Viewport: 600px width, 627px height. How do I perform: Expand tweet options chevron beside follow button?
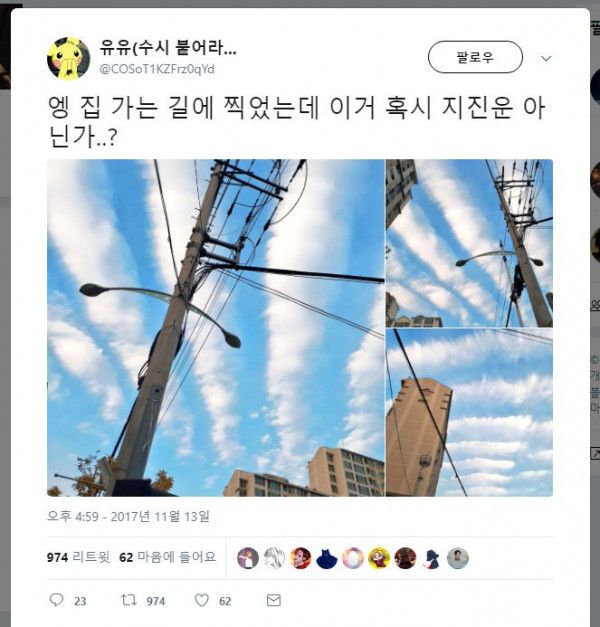pyautogui.click(x=546, y=59)
